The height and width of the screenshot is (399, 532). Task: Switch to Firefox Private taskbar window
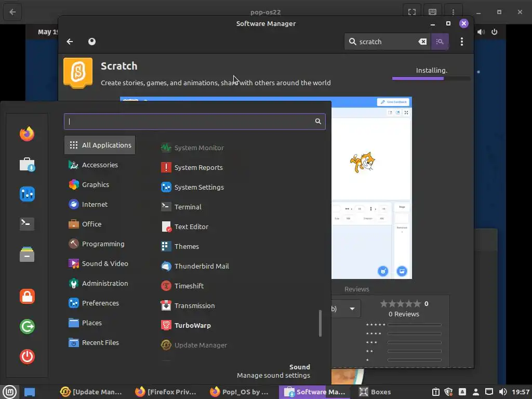tap(165, 392)
